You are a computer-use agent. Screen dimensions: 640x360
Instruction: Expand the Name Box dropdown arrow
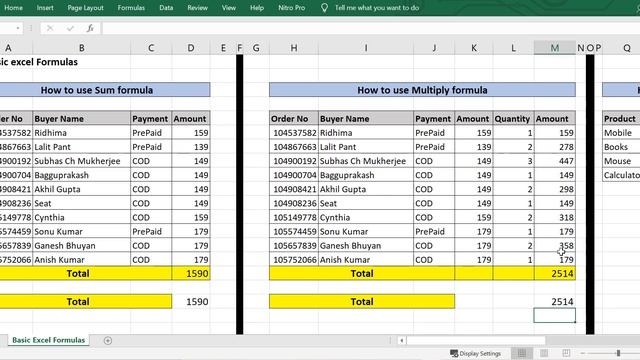point(18,28)
